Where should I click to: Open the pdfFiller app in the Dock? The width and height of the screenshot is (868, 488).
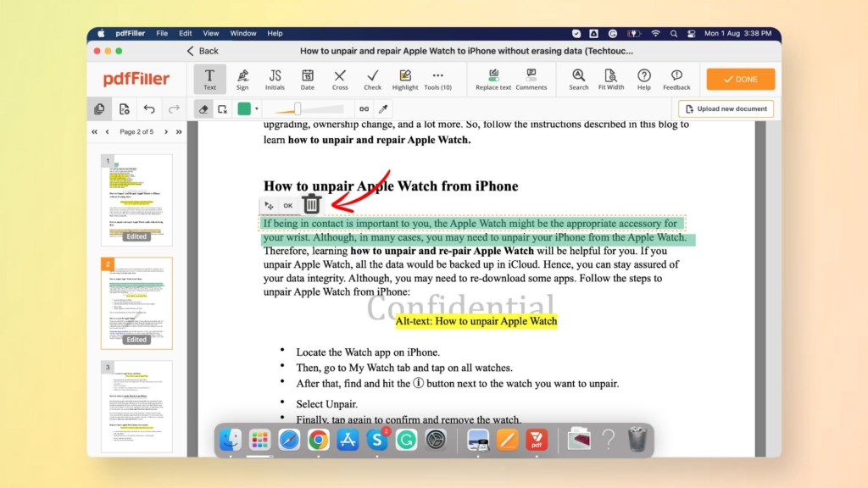[537, 440]
